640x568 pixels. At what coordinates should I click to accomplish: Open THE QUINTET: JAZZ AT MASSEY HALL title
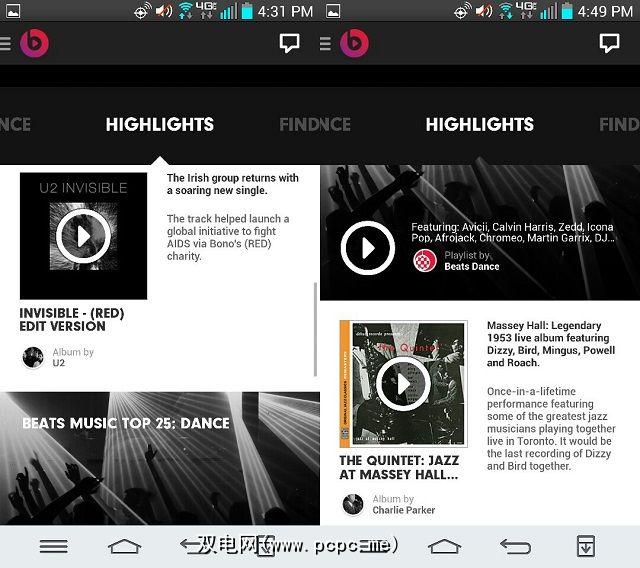pos(399,467)
